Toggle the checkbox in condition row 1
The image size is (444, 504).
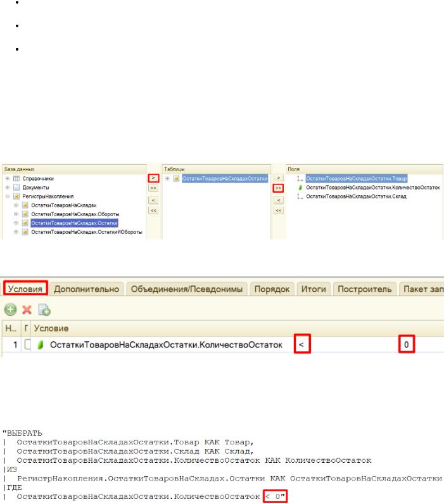(x=27, y=344)
